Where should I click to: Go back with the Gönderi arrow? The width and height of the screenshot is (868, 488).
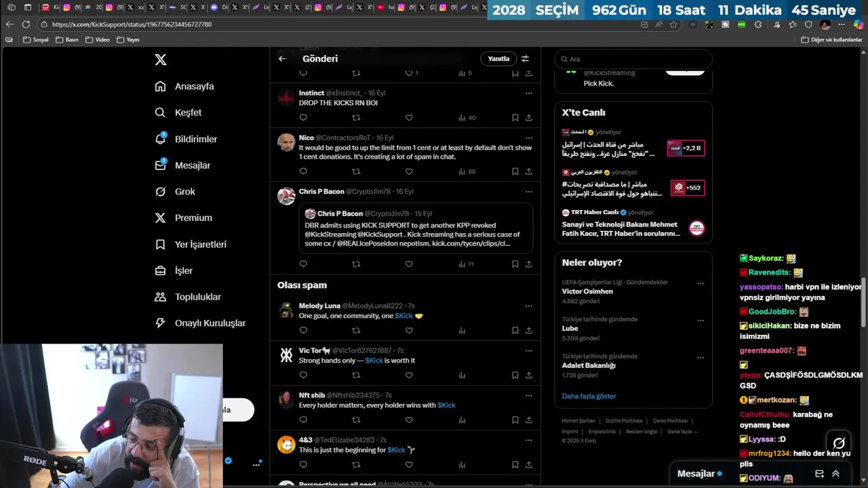point(282,59)
